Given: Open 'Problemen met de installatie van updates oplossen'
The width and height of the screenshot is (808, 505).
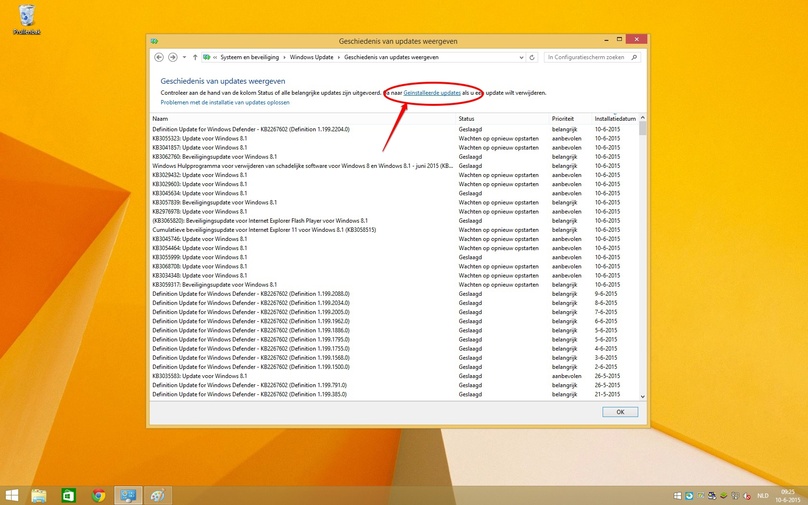Looking at the screenshot, I should click(x=225, y=103).
